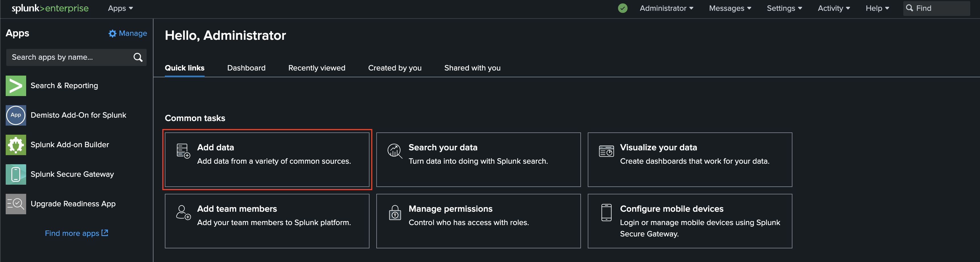
Task: Select the Demisto Add-On for Splunk icon
Action: [16, 115]
